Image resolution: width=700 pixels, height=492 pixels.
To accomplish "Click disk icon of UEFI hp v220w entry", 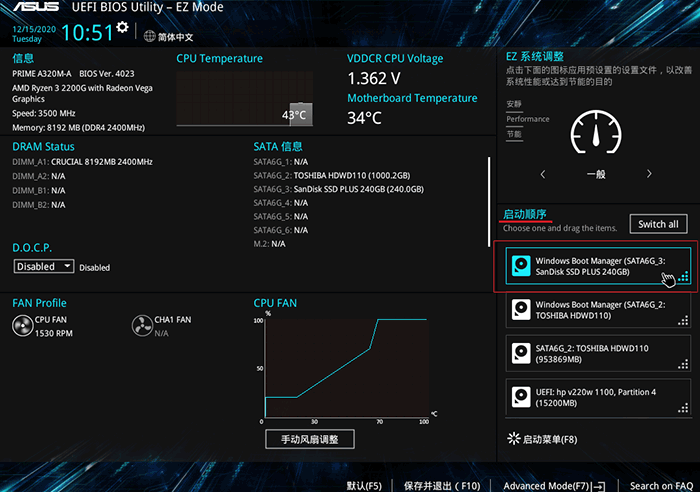I will [521, 397].
